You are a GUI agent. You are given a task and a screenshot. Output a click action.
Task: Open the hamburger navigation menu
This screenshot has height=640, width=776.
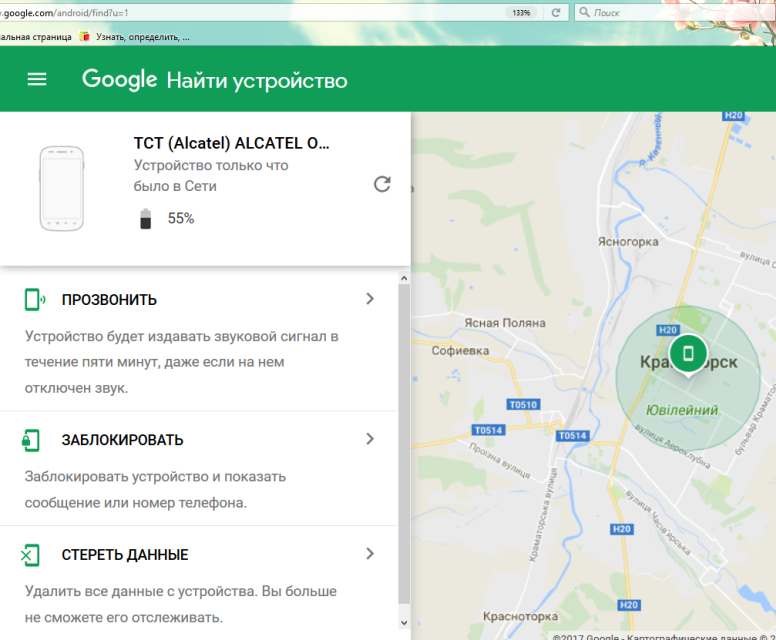coord(37,80)
